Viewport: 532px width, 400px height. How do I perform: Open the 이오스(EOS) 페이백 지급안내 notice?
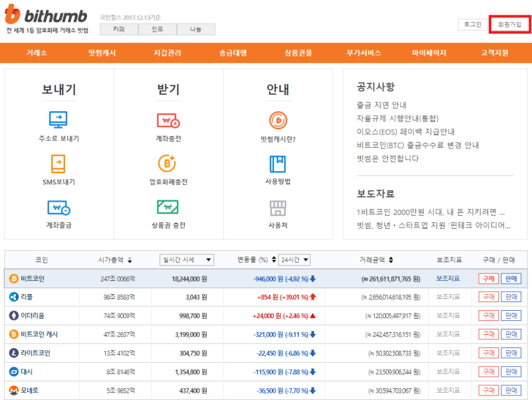tap(406, 132)
